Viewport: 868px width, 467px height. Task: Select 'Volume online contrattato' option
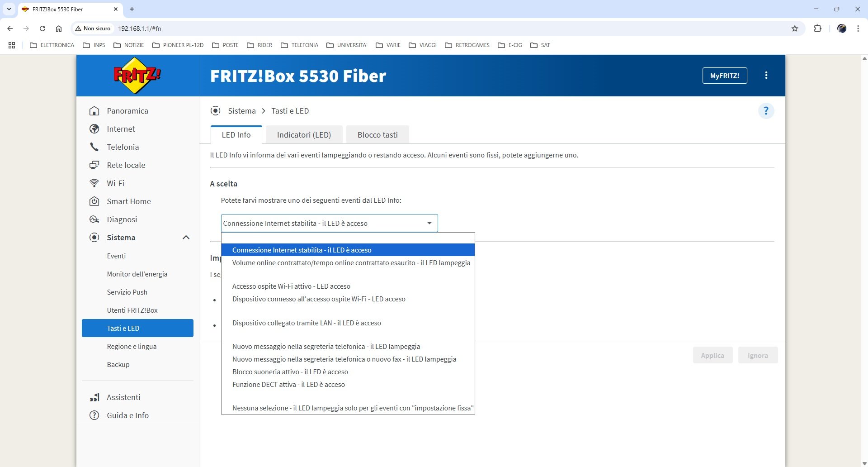tap(348, 263)
